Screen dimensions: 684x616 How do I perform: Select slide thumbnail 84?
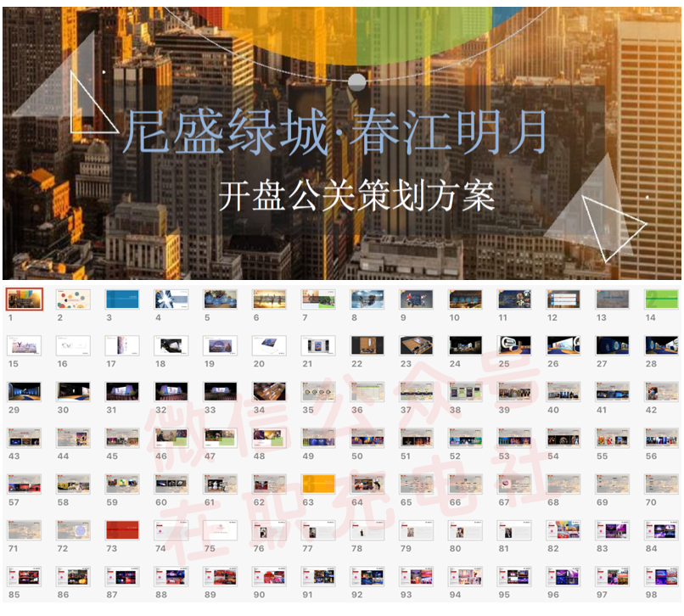tap(662, 530)
